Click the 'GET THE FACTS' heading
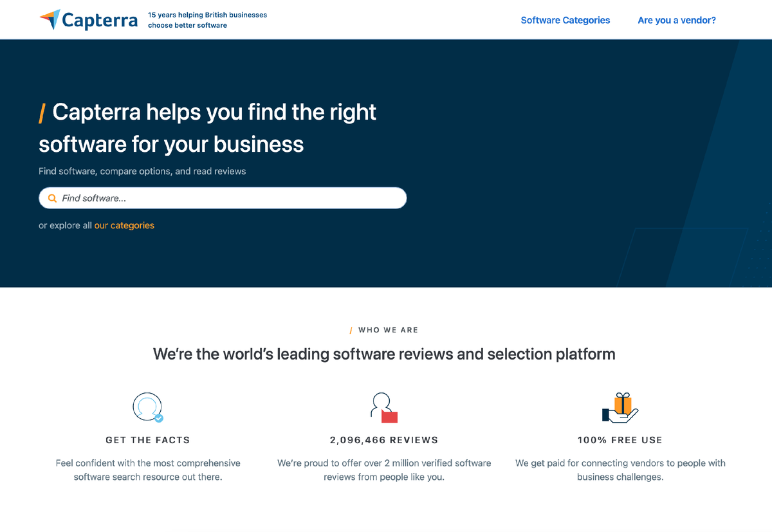The image size is (772, 532). click(x=148, y=440)
